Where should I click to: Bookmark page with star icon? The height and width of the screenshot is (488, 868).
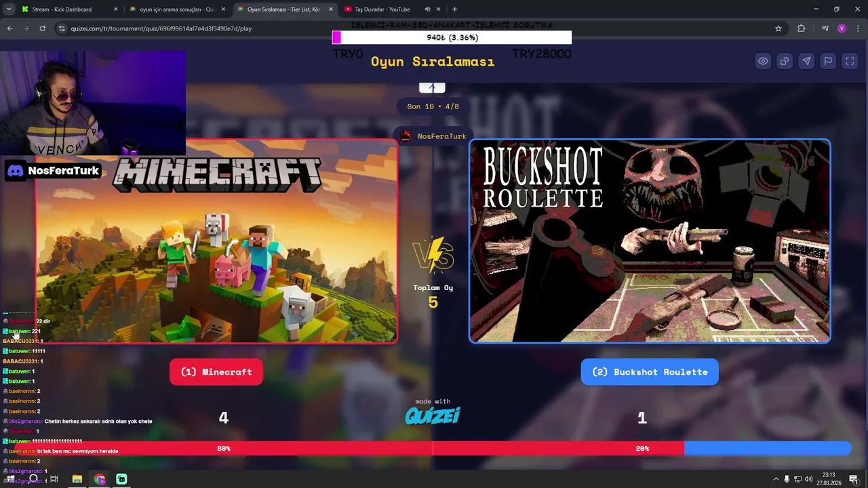pyautogui.click(x=778, y=28)
